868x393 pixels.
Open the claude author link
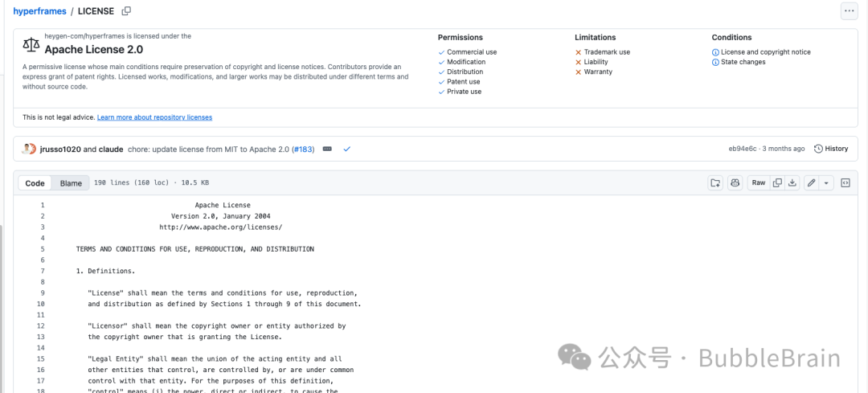coord(111,149)
